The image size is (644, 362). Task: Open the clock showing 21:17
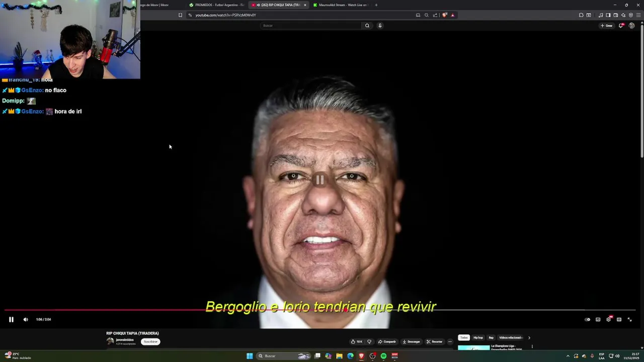point(631,356)
